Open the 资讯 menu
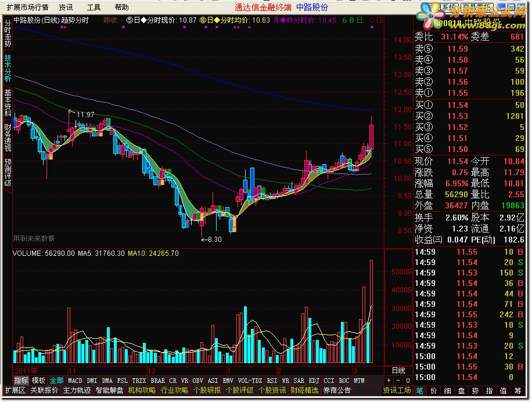 pyautogui.click(x=66, y=7)
